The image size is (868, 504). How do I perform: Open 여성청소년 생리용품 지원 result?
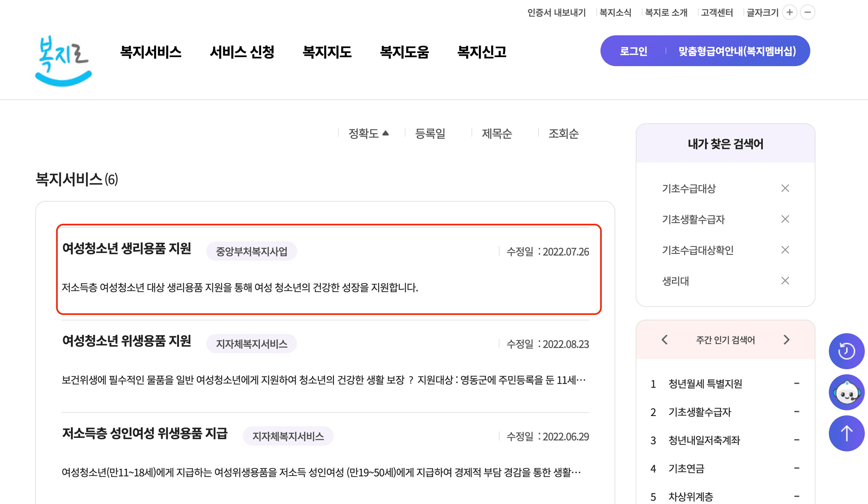click(x=126, y=248)
